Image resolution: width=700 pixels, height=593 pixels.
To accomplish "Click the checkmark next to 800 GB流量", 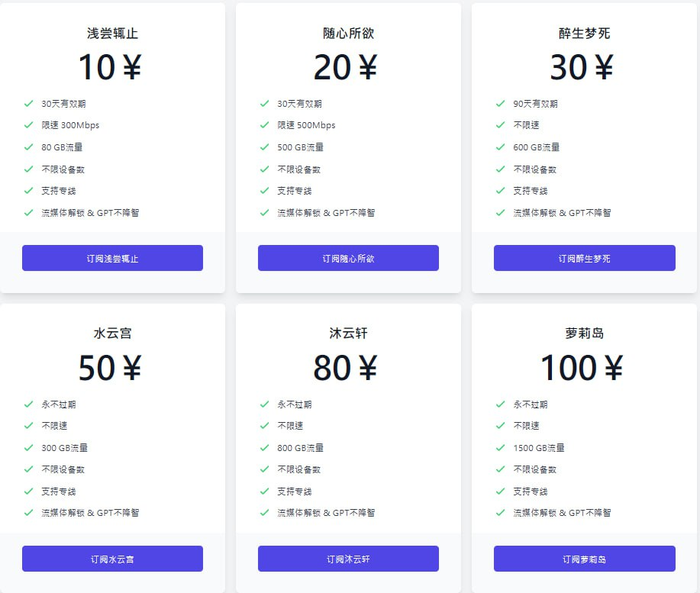I will pos(264,448).
